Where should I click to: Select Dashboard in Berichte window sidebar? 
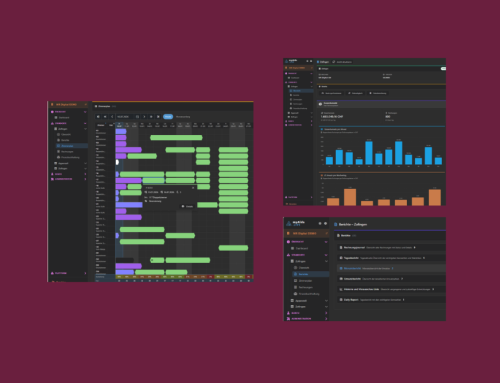coord(300,248)
